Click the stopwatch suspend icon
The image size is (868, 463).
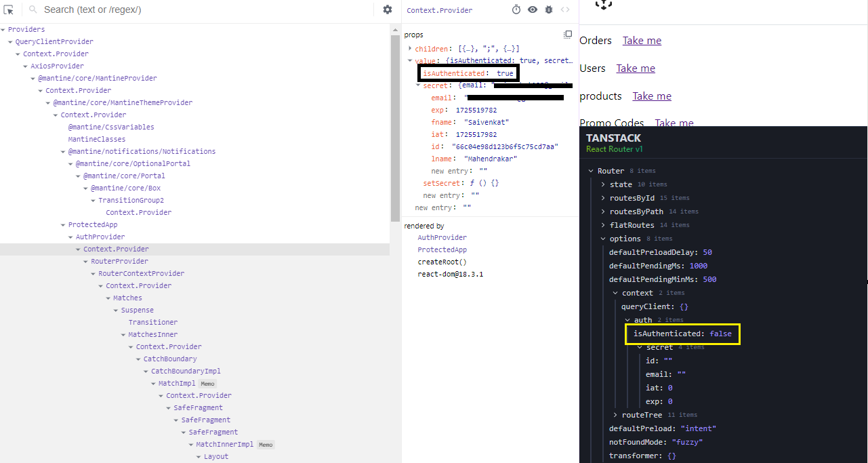(x=516, y=9)
